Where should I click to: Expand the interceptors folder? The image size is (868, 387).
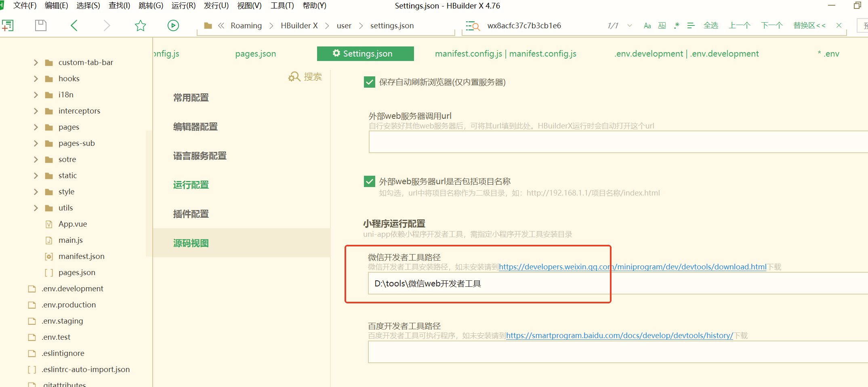click(36, 111)
